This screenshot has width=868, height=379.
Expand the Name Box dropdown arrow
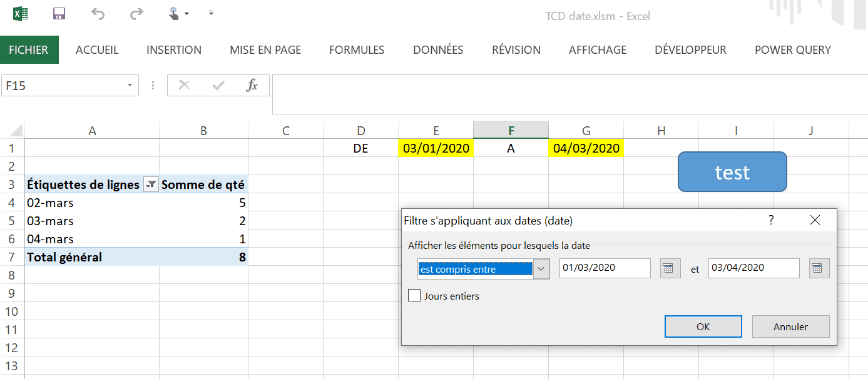[130, 86]
